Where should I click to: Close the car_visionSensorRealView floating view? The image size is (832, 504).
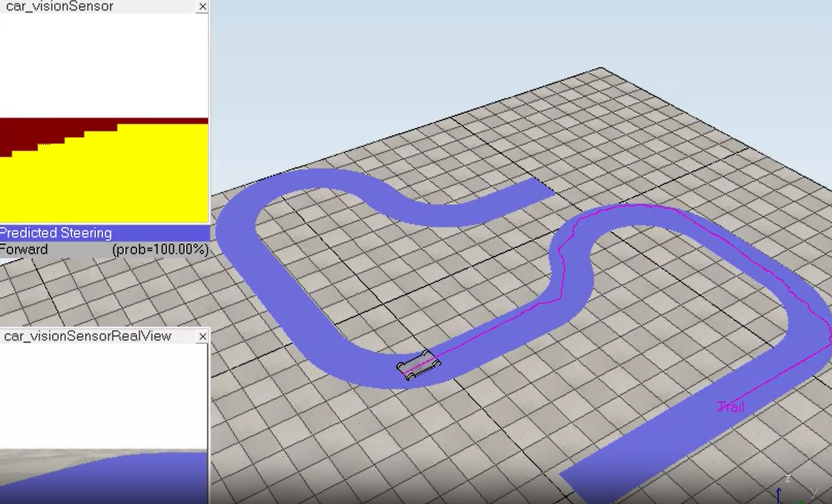tap(203, 337)
